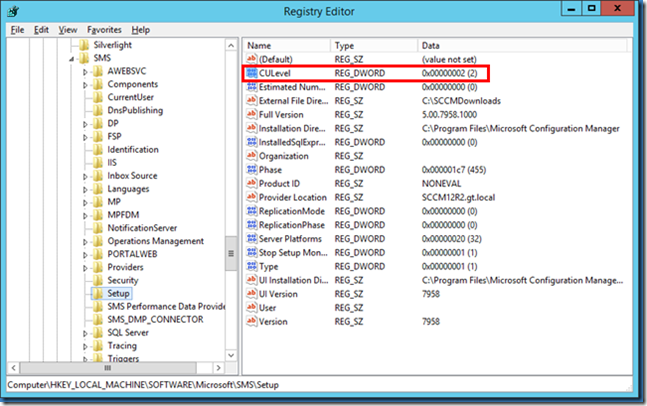Viewport: 647px width, 406px height.
Task: Click the data value 5.00.7958.1000
Action: coord(449,114)
